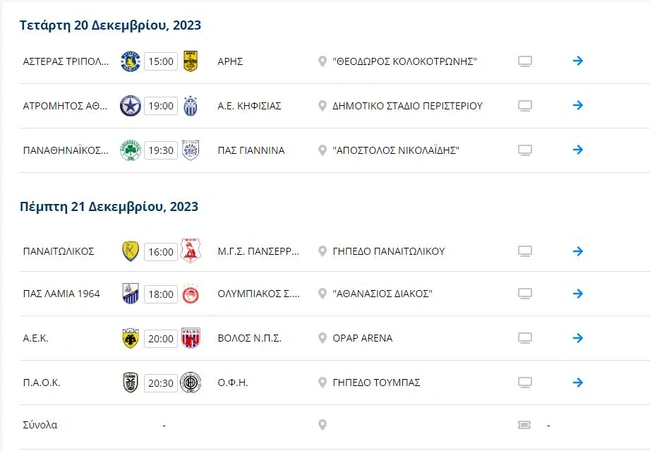Open match details arrow for Atromitos game
The width and height of the screenshot is (650, 451).
coord(578,105)
